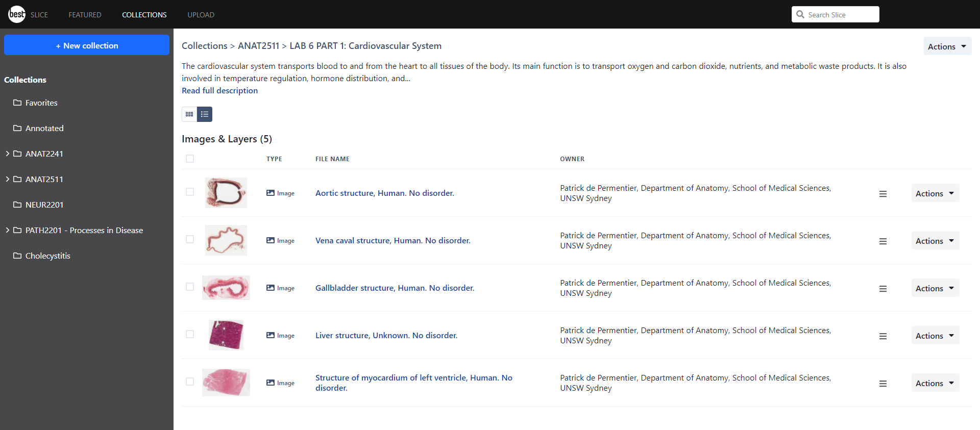Click image type icon in Aortic row
Image resolution: width=980 pixels, height=430 pixels.
(271, 193)
